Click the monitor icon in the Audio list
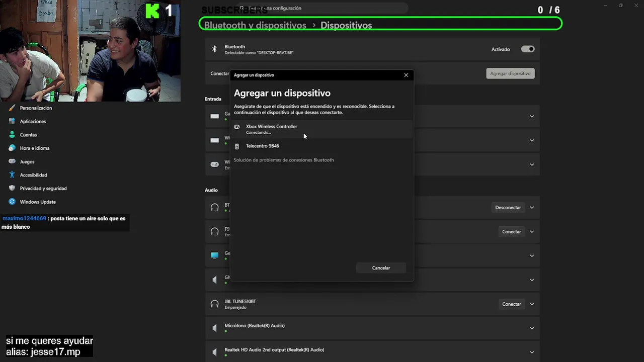This screenshot has height=362, width=644. pyautogui.click(x=215, y=255)
